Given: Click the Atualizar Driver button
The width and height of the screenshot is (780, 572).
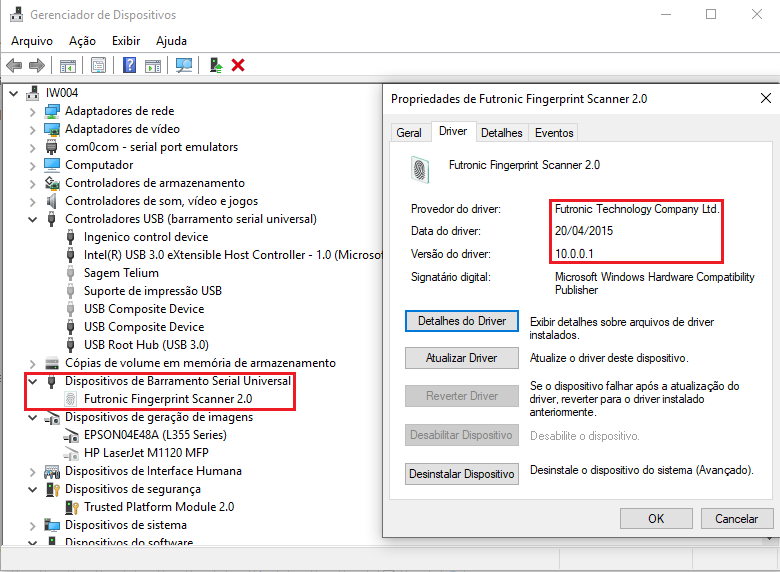Looking at the screenshot, I should pyautogui.click(x=461, y=358).
